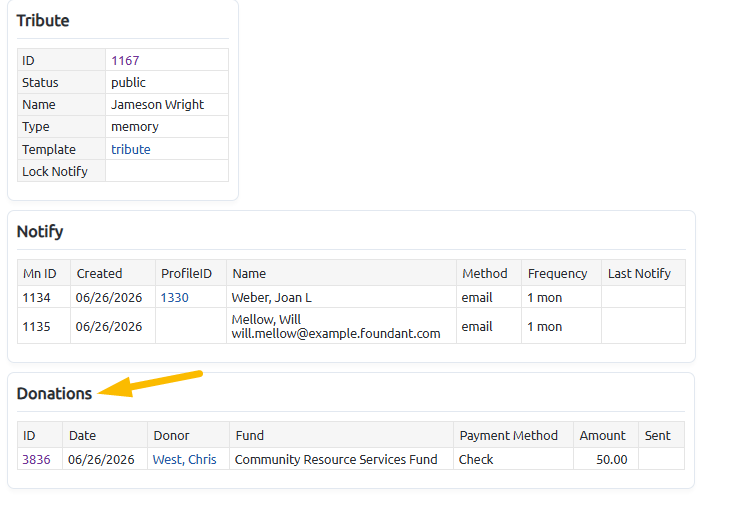Select the Payment Method column header

point(513,435)
